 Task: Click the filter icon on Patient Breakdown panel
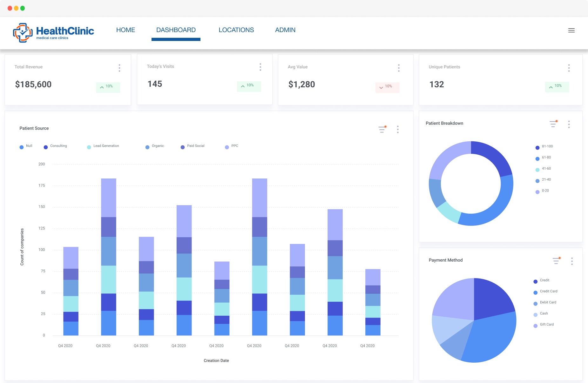(553, 124)
